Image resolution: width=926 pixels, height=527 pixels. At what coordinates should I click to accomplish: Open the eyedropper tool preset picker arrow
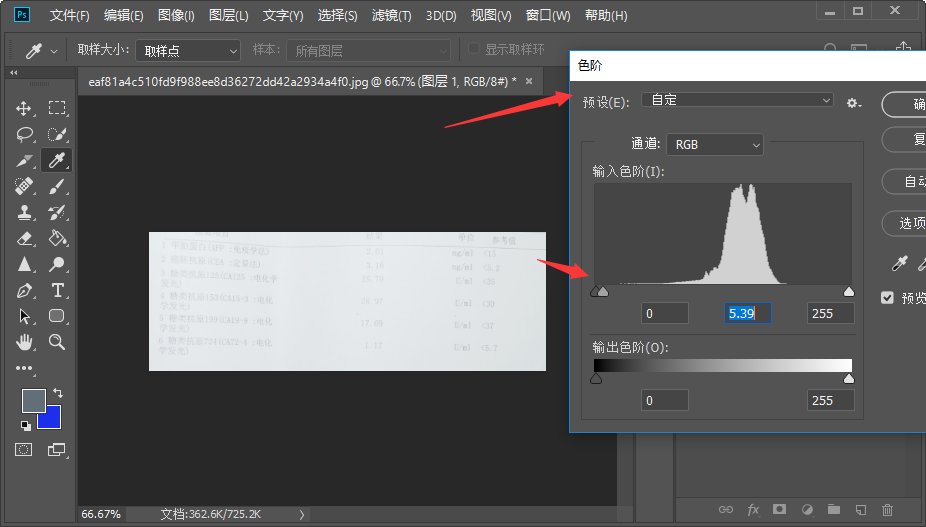(54, 51)
